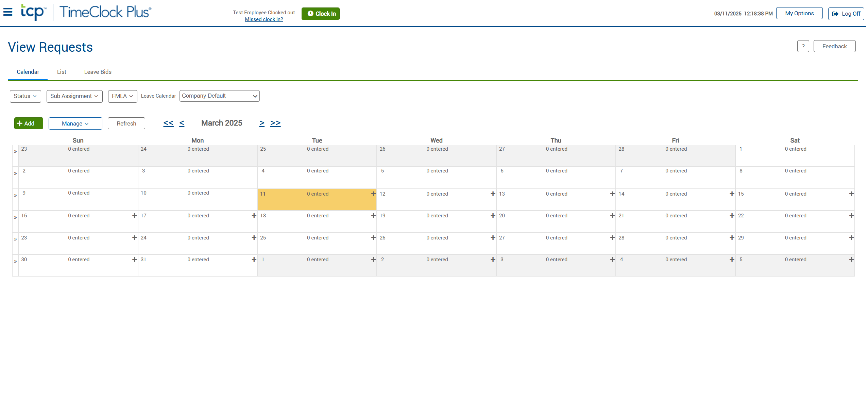The height and width of the screenshot is (416, 868).
Task: Open Leave Calendar Company Default combo box
Action: click(x=219, y=96)
